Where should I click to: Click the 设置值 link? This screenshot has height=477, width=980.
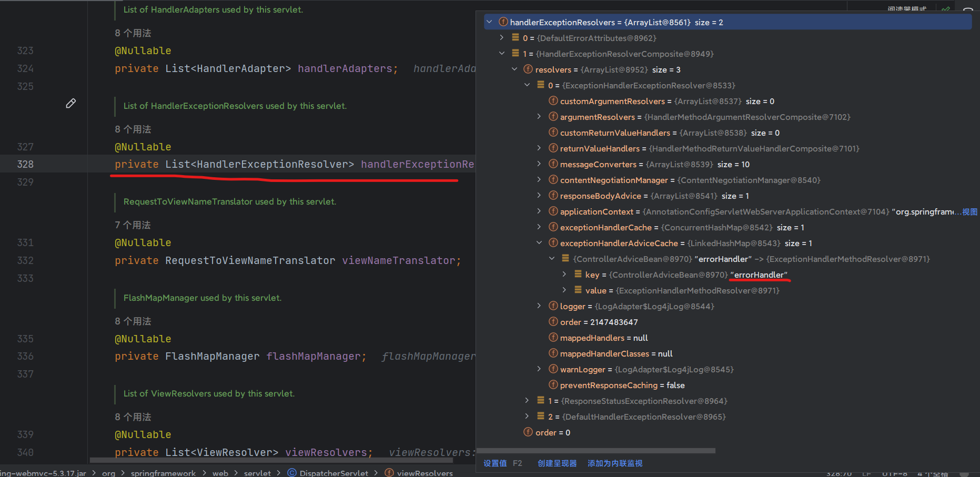click(495, 463)
